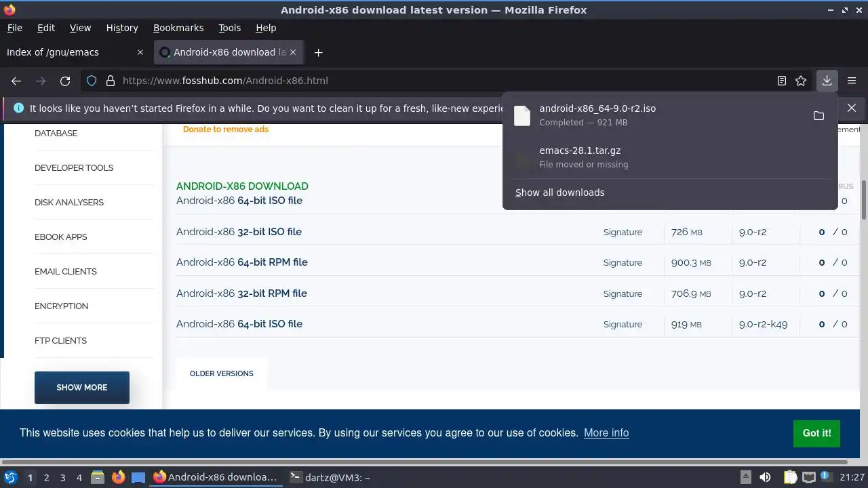Viewport: 868px width, 488px height.
Task: Download first Android-x86 64-bit ISO file
Action: point(239,201)
